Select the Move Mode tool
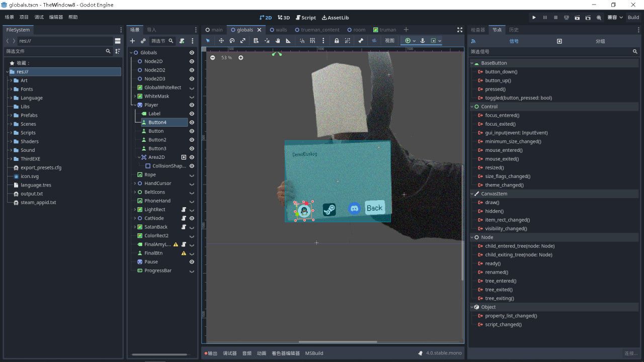The width and height of the screenshot is (644, 362). pos(221,41)
